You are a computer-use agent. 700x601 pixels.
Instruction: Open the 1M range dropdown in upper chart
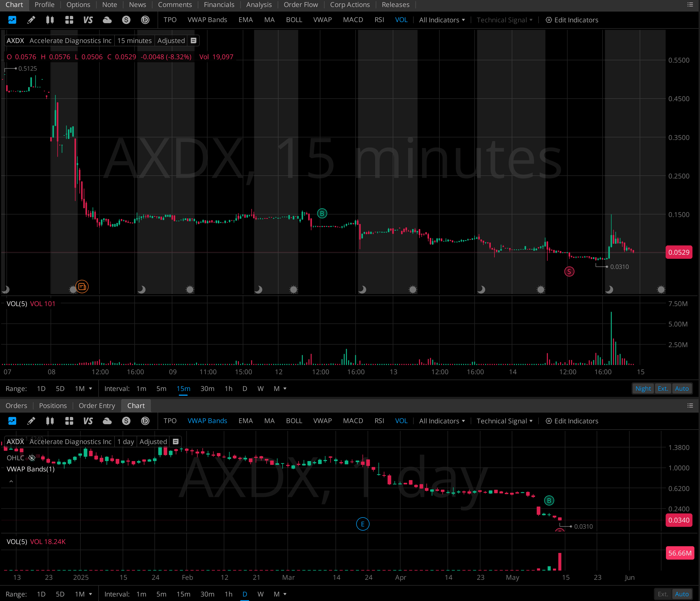(x=83, y=388)
